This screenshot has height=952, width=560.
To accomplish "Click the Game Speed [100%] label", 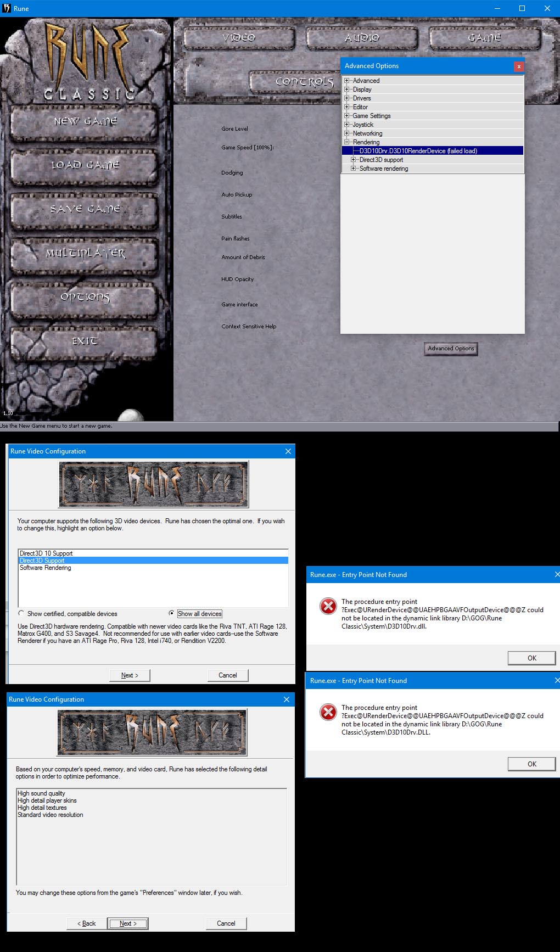I will pos(248,147).
